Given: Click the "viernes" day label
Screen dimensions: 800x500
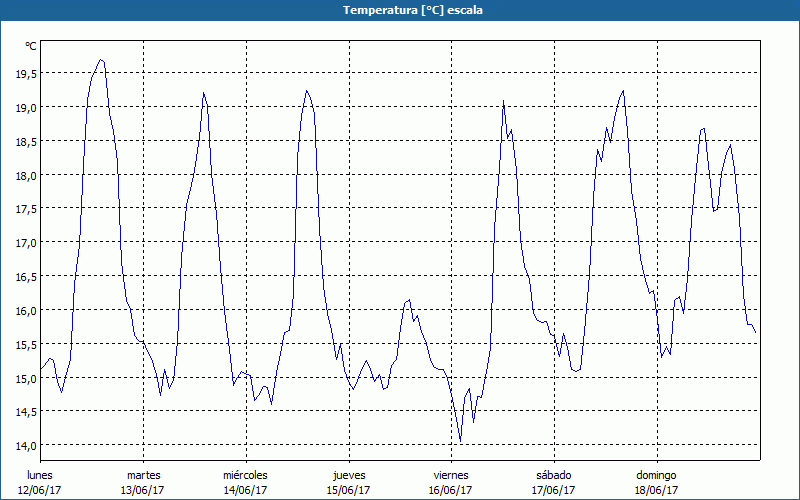Looking at the screenshot, I should click(x=451, y=475).
